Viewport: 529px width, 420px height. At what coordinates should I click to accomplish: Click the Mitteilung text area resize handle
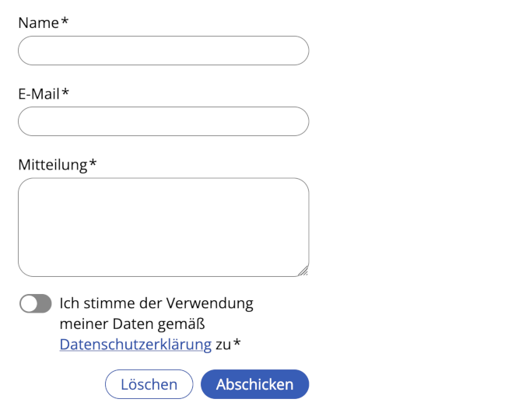[x=303, y=271]
